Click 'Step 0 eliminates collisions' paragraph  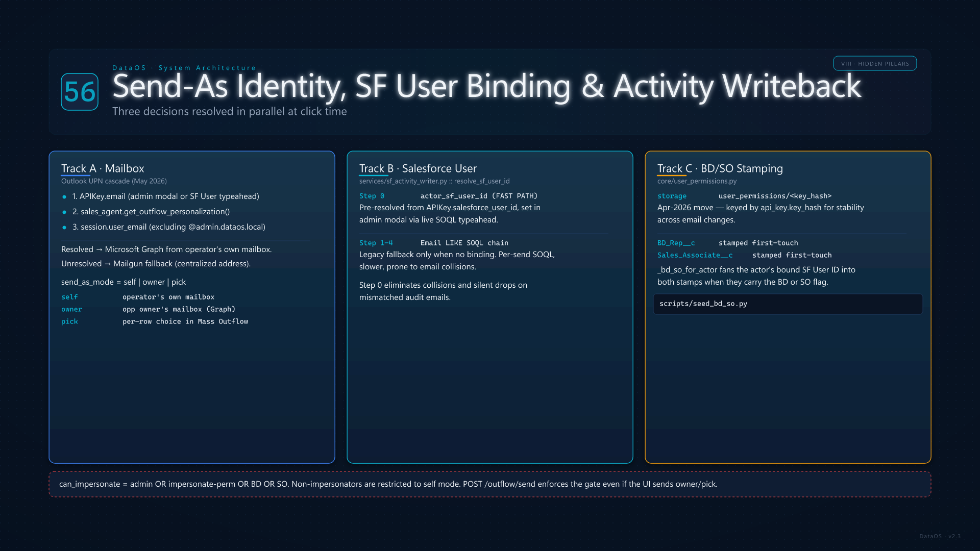point(443,291)
